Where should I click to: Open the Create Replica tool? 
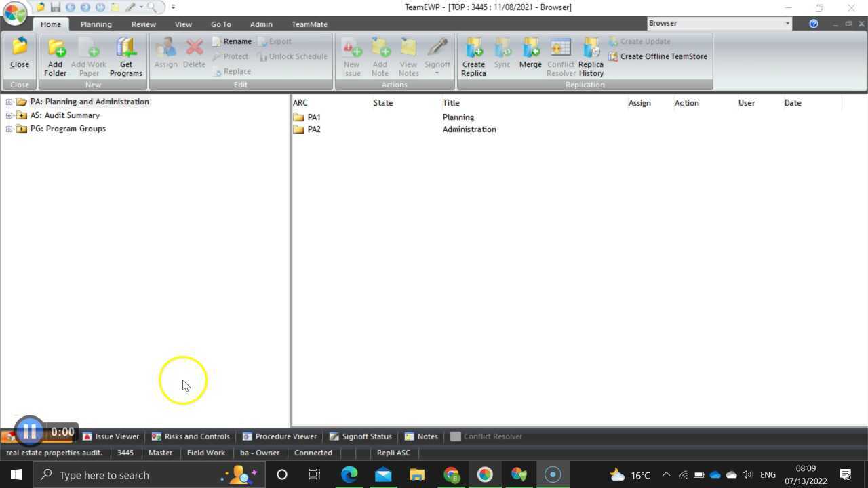click(473, 56)
